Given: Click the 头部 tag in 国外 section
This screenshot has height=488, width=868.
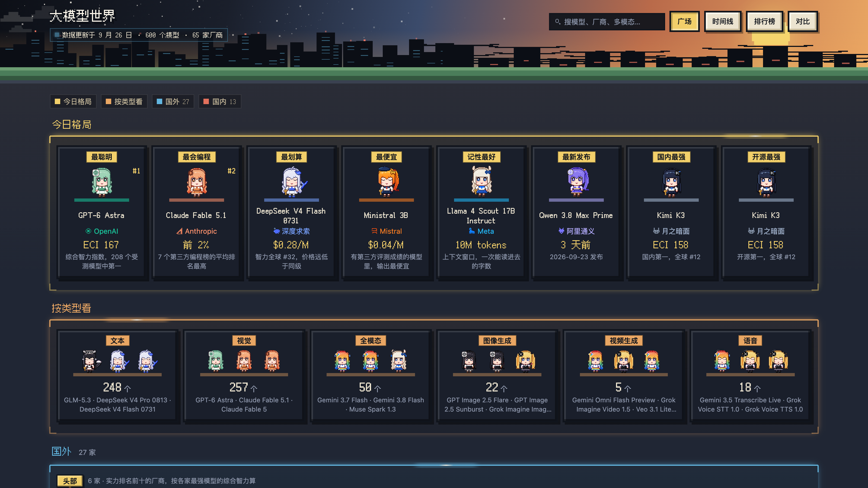Looking at the screenshot, I should click(70, 481).
